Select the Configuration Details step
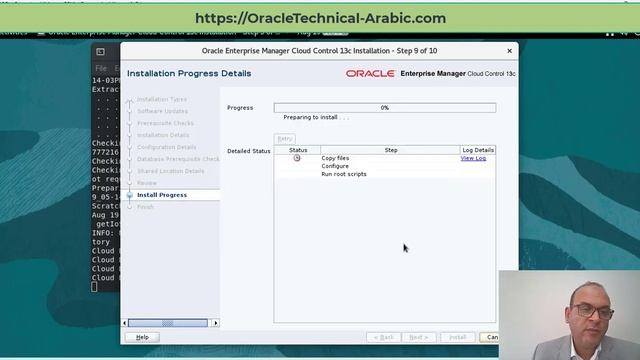 click(167, 147)
